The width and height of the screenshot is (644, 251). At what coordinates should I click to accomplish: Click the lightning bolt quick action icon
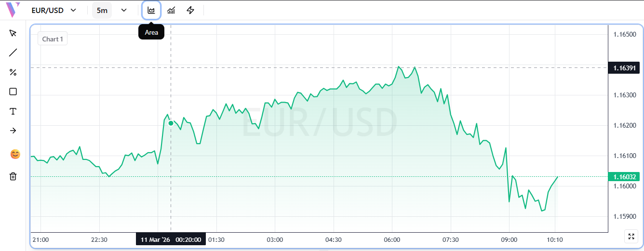pyautogui.click(x=190, y=10)
